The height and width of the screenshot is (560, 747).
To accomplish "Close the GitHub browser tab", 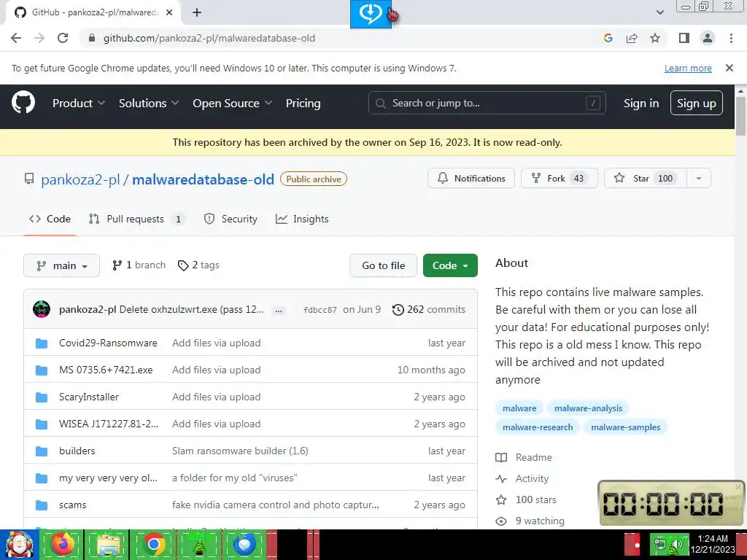I will pos(169,12).
